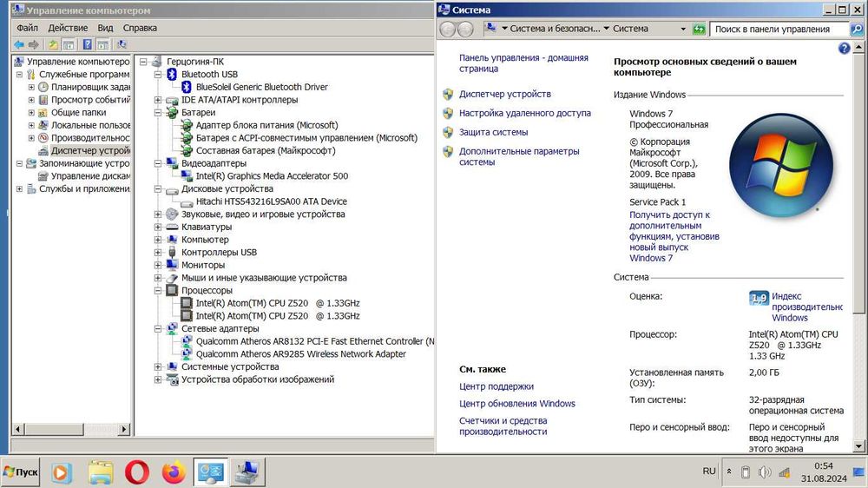This screenshot has width=868, height=488.
Task: Select Qualcomm Atheros AR8132 Fast Ethernet Controller
Action: [315, 341]
